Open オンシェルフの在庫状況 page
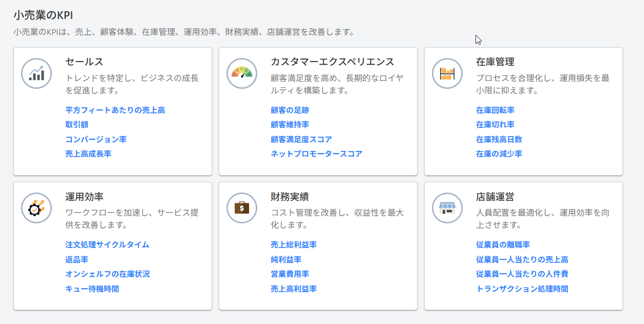This screenshot has width=644, height=324. [x=108, y=274]
